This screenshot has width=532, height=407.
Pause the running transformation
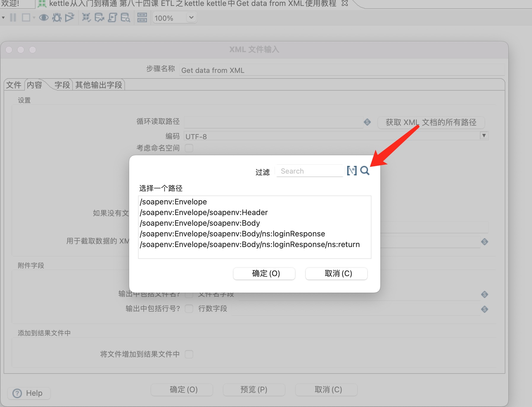13,17
